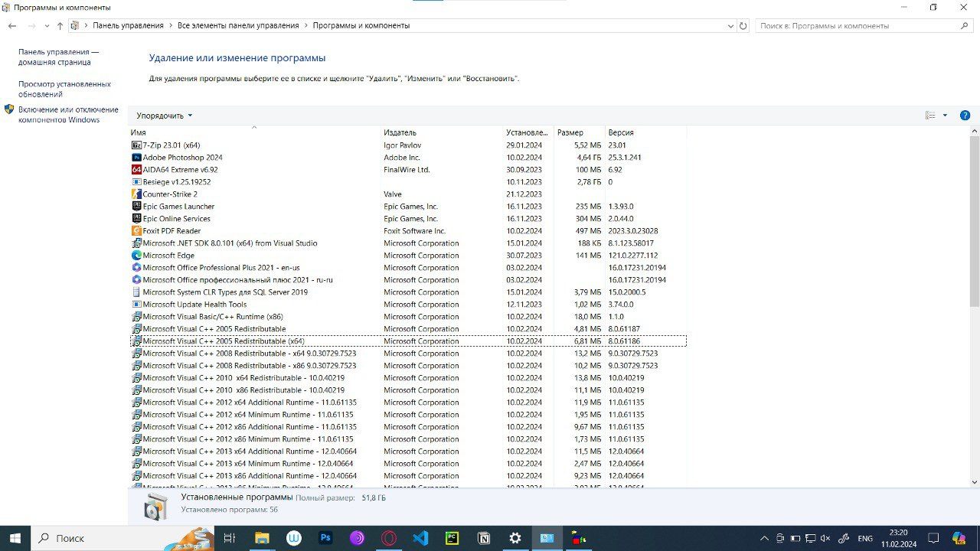The image size is (980, 551).
Task: Open the Упорядочить dropdown menu
Action: (165, 116)
